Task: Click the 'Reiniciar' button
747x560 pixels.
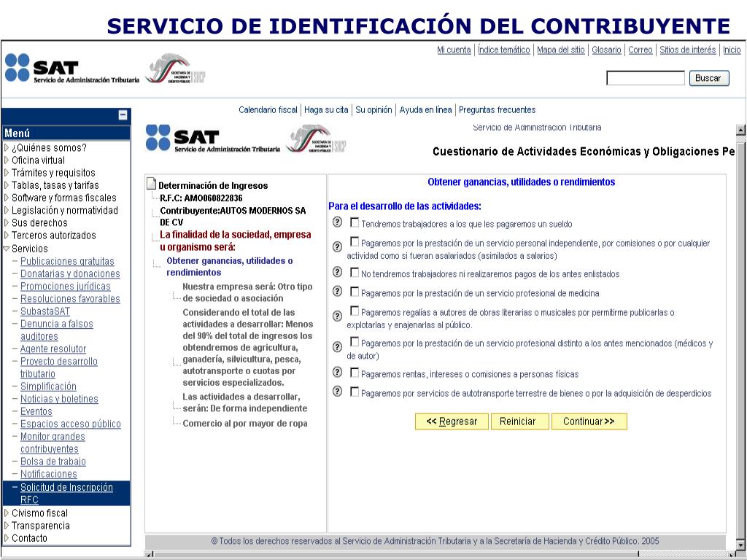Action: point(518,421)
